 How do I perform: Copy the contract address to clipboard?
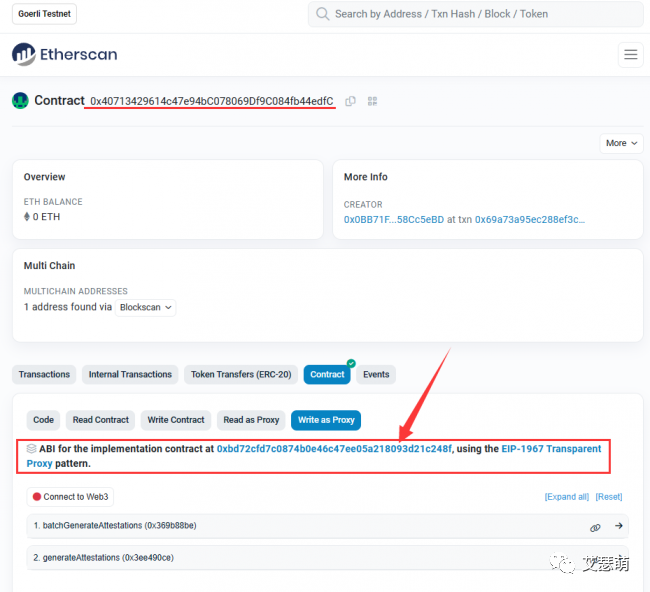coord(350,101)
